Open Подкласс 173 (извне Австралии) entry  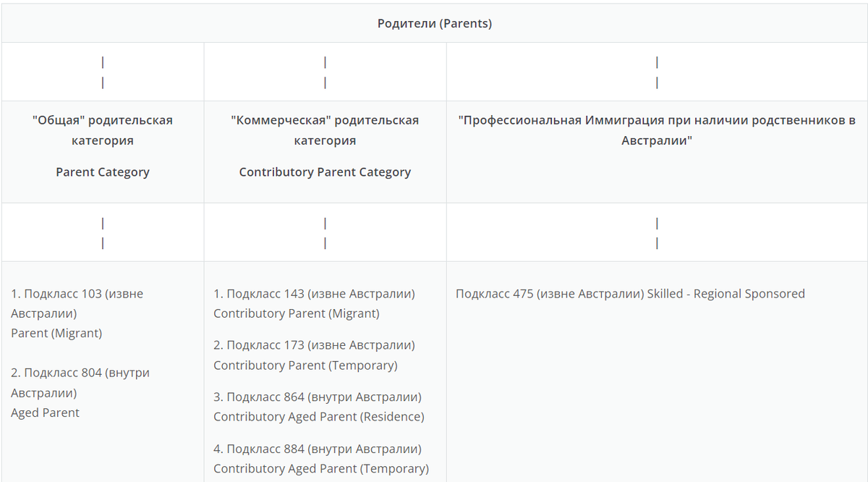[314, 345]
